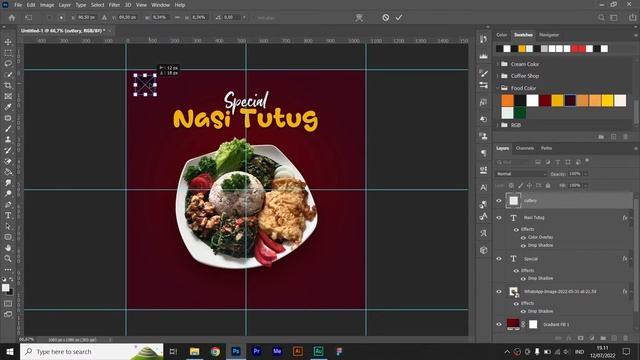Viewport: 640px width, 360px height.
Task: Select the Gradient Fill 1 mask thumbnail
Action: [x=533, y=324]
